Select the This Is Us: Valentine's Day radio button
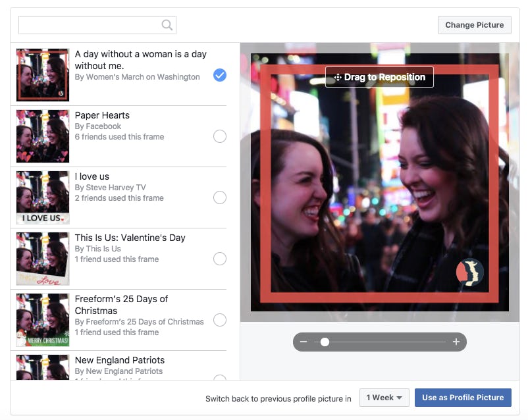 click(x=220, y=259)
